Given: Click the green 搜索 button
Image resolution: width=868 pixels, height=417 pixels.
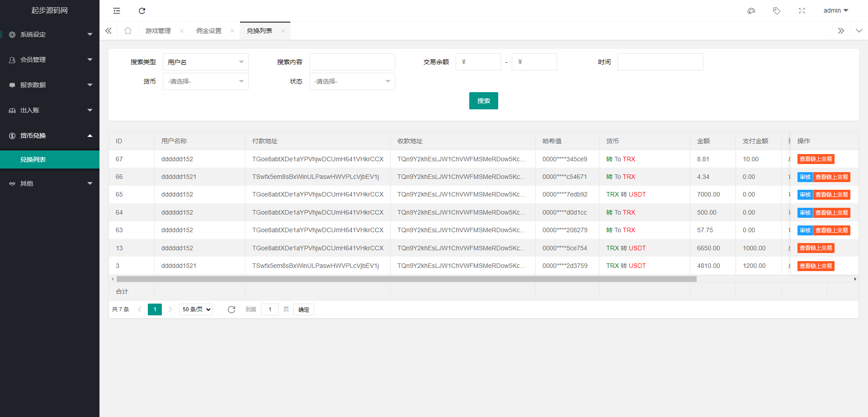Looking at the screenshot, I should tap(483, 101).
